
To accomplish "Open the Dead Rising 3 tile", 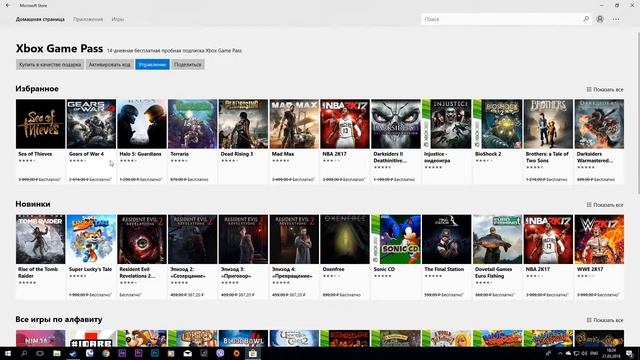I will coord(243,141).
